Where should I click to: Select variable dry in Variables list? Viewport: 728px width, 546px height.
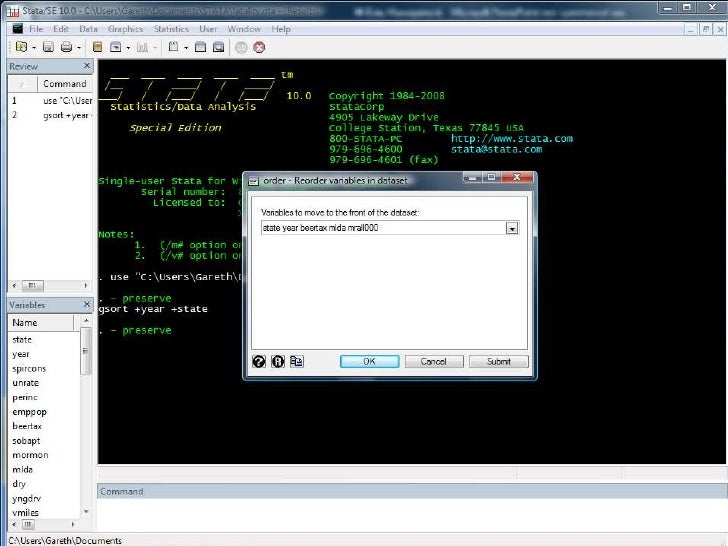tap(19, 484)
